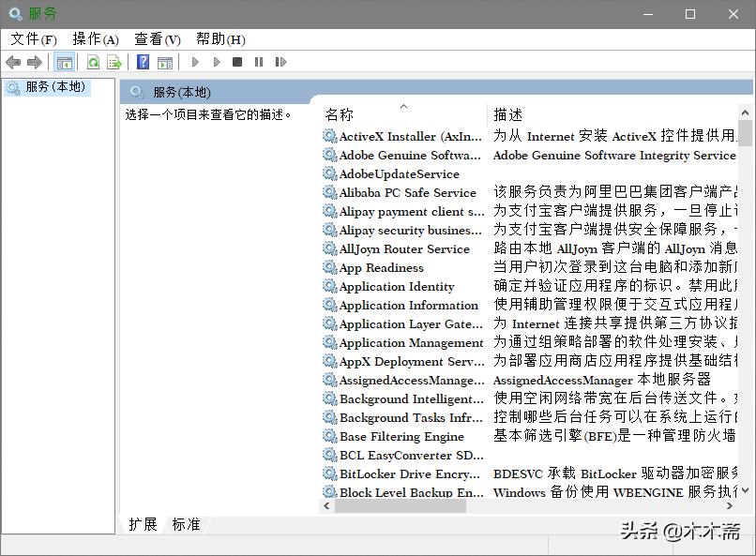Click the horizontal scrollbar right arrow

pos(730,506)
